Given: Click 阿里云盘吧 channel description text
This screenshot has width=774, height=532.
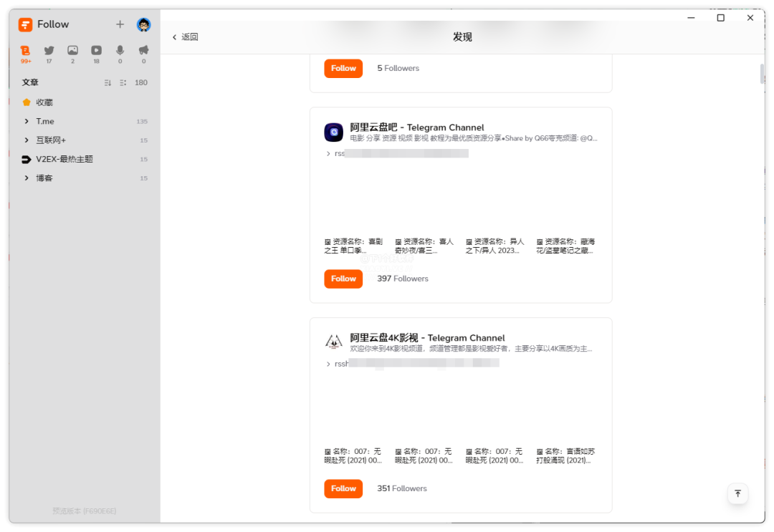Looking at the screenshot, I should pos(474,138).
